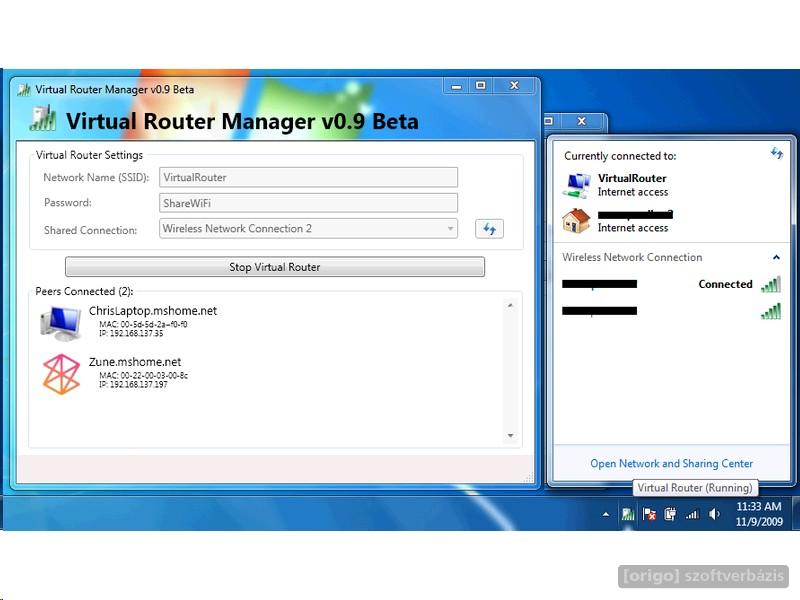Image resolution: width=800 pixels, height=600 pixels.
Task: Close the background window behind flyout
Action: (582, 121)
